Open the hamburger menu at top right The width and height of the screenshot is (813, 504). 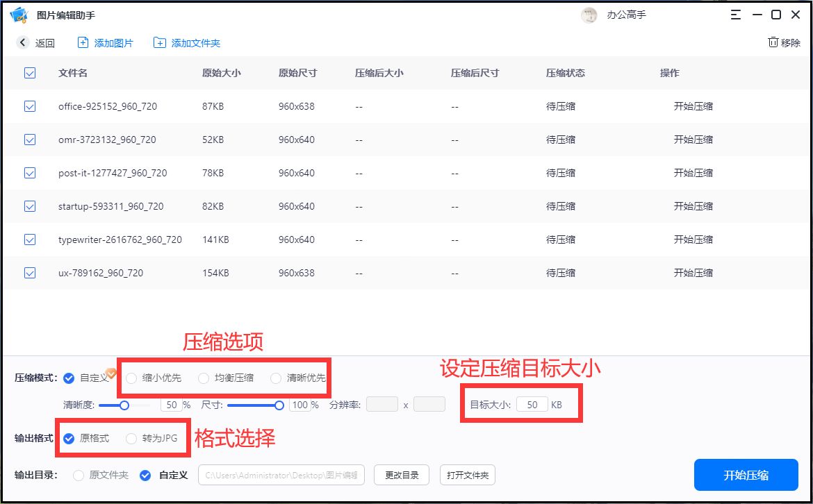[736, 14]
